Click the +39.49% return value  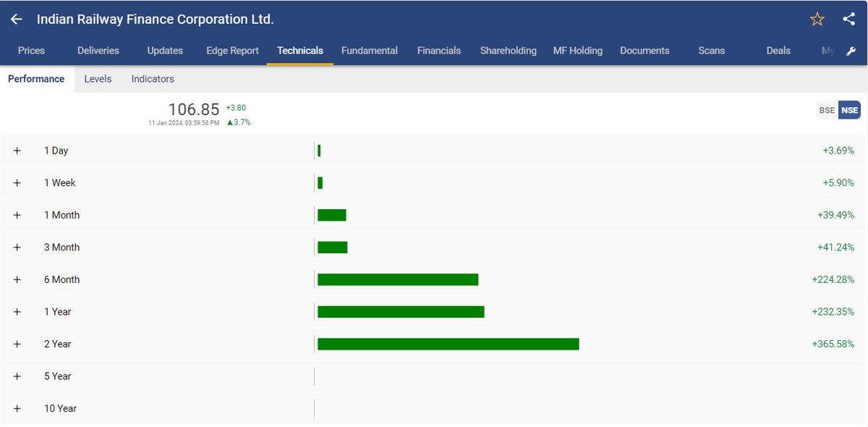click(x=836, y=215)
